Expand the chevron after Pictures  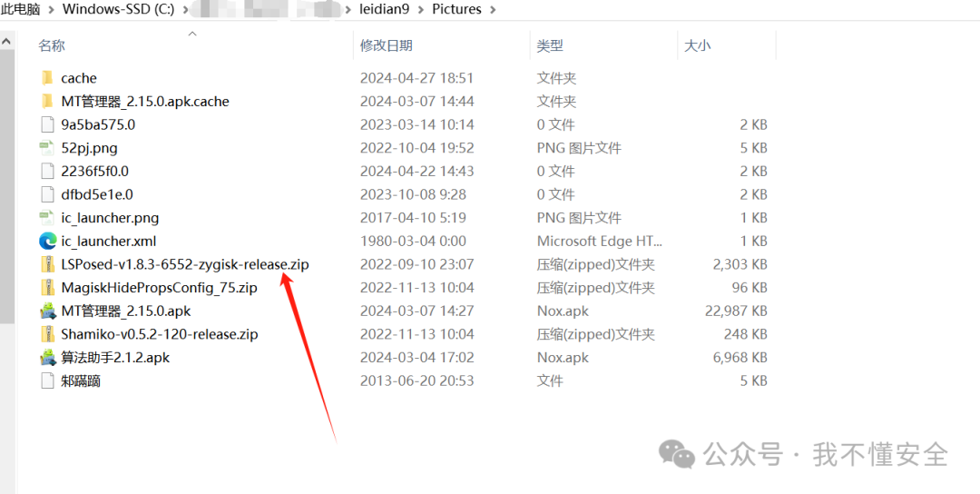[493, 9]
